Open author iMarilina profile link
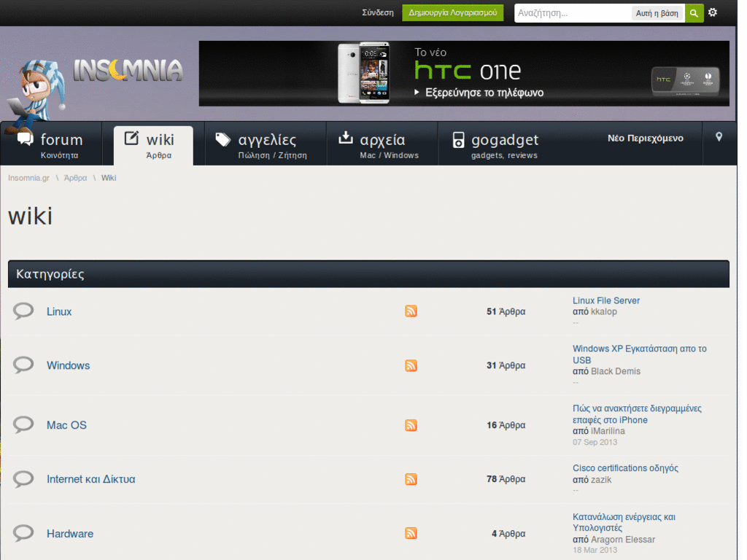This screenshot has height=560, width=747. pyautogui.click(x=608, y=430)
